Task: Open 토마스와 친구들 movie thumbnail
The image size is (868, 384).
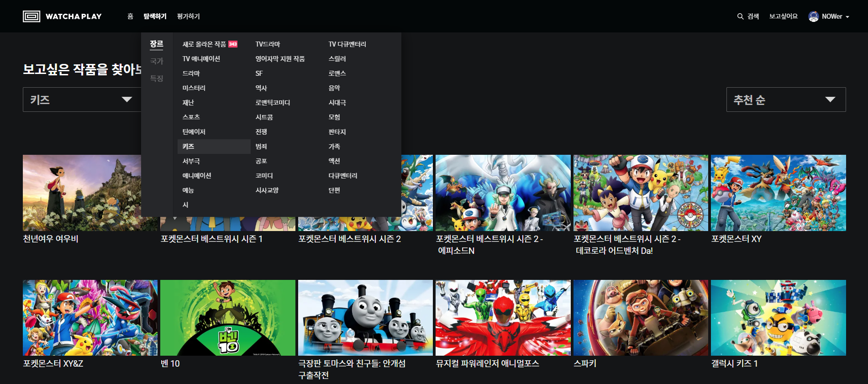Action: 365,318
